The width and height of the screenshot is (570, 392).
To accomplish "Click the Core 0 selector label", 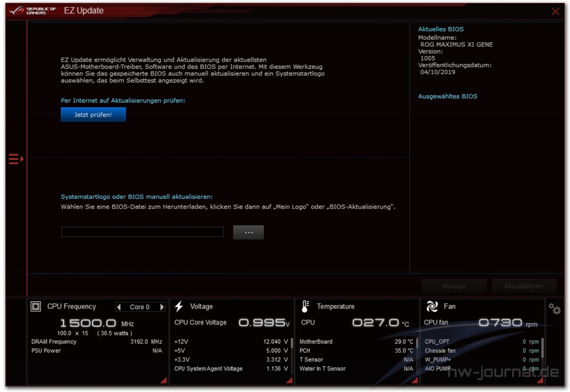I will click(140, 307).
